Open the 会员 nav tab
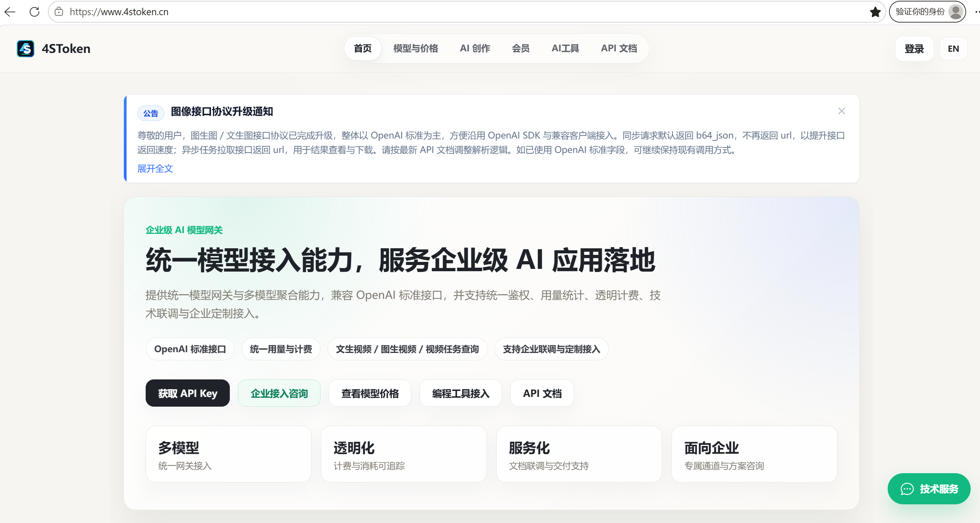Viewport: 980px width, 523px height. tap(520, 48)
